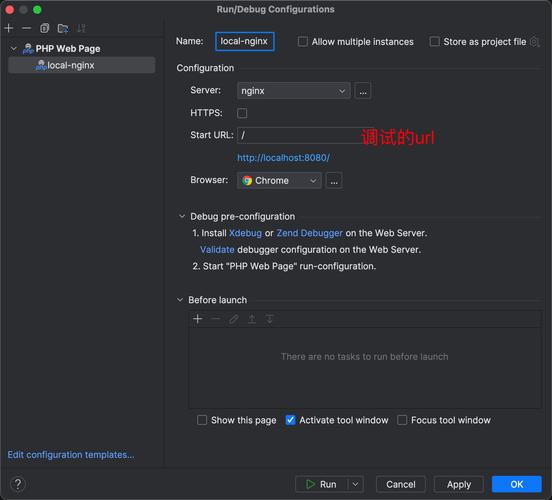Confirm with the OK button
Viewport: 552px width, 500px height.
516,484
